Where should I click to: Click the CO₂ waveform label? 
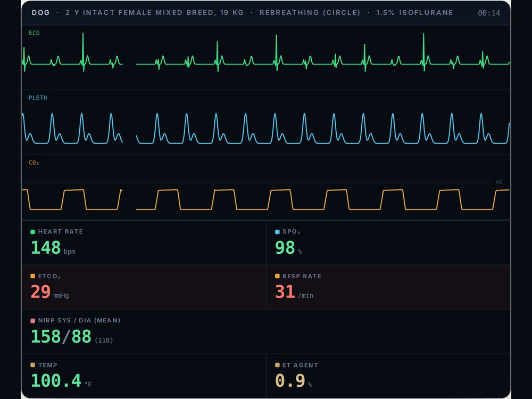tap(34, 163)
